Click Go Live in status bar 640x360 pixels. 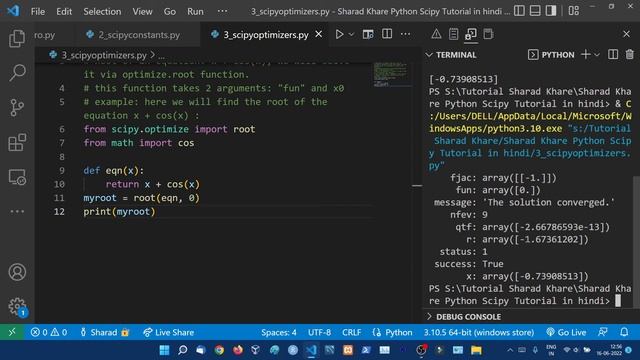pyautogui.click(x=566, y=332)
